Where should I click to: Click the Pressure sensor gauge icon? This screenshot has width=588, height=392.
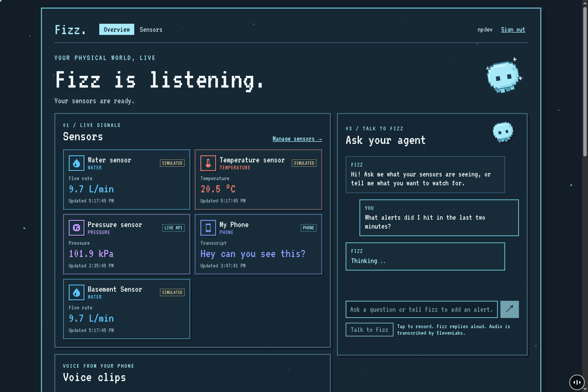[x=76, y=228]
